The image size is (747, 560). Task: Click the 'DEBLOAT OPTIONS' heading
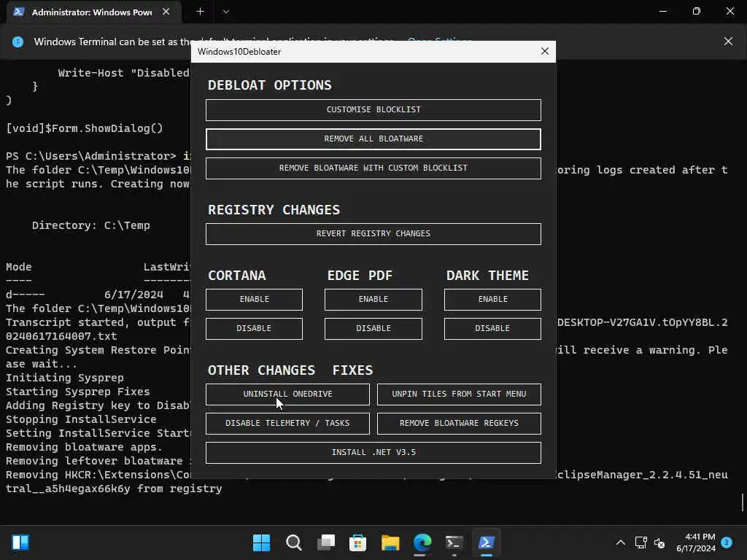[270, 85]
